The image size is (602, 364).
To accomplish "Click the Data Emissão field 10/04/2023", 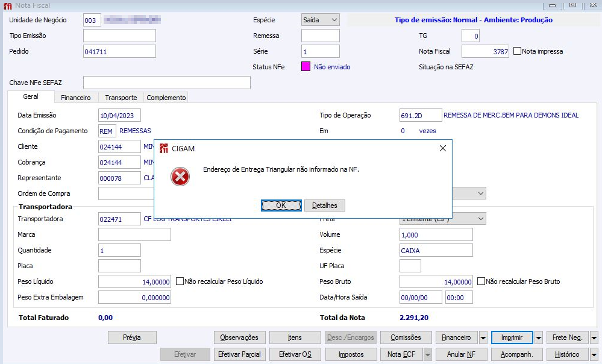I will [x=119, y=115].
